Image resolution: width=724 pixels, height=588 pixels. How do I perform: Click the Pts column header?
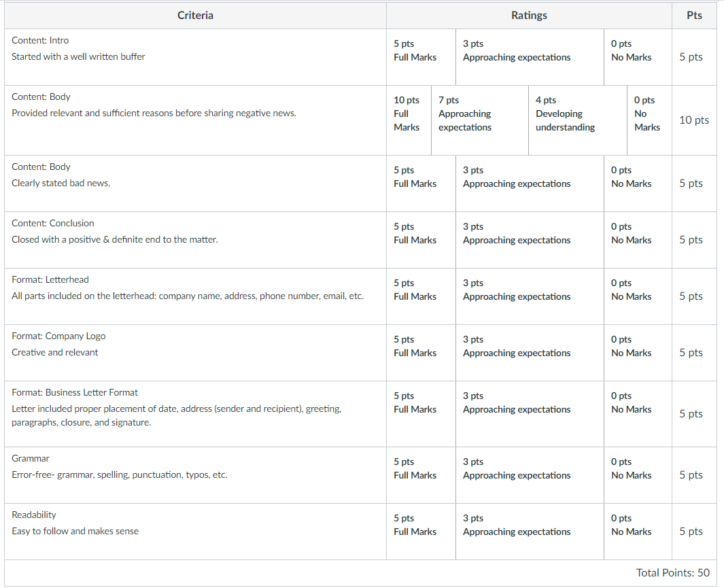tap(694, 15)
